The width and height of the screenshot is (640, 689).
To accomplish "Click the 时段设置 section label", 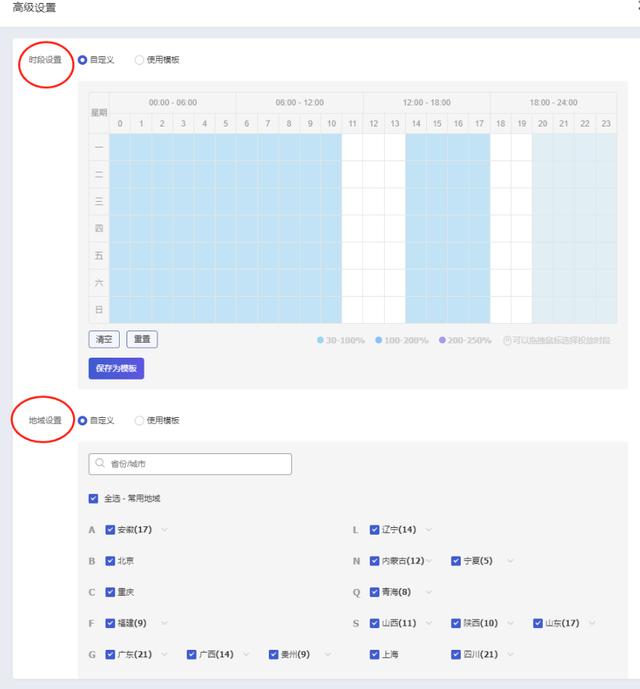I will coord(45,60).
